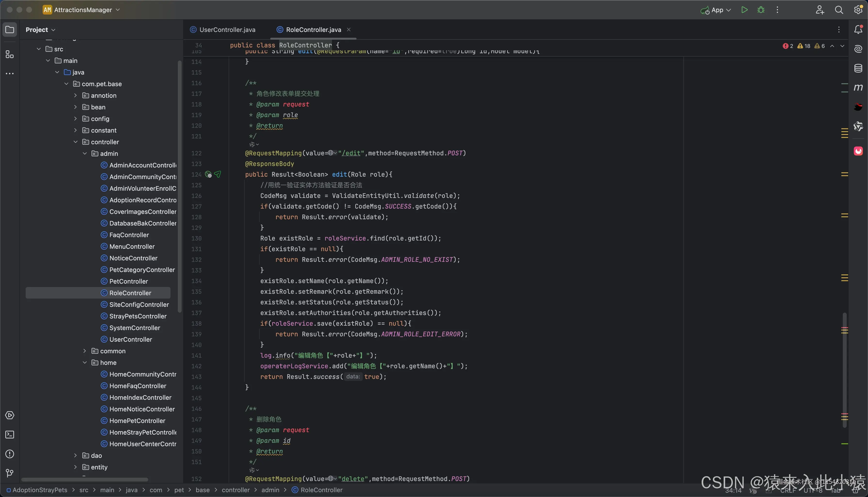This screenshot has width=868, height=497.
Task: Follow the "delete" mapping link on line 152
Action: pos(353,479)
